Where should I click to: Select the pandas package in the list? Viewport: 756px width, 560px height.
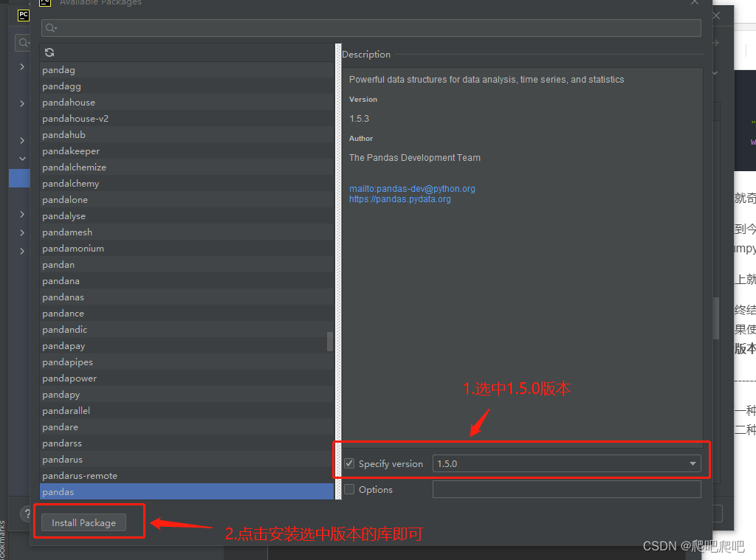[187, 491]
